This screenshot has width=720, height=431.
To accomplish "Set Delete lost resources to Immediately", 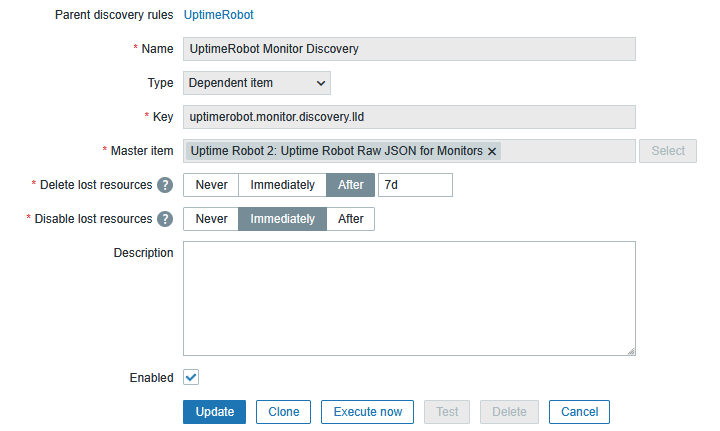I will 282,185.
